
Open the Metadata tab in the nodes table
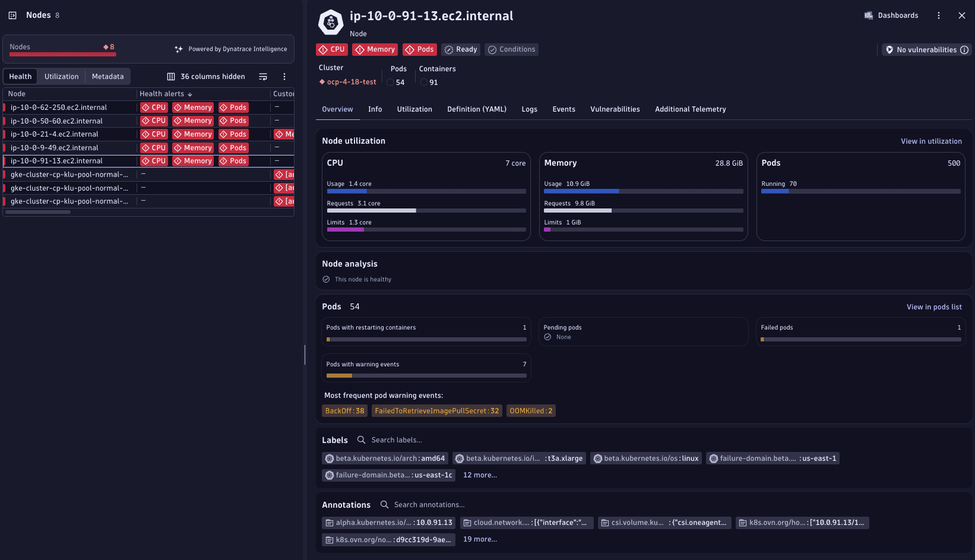point(107,76)
